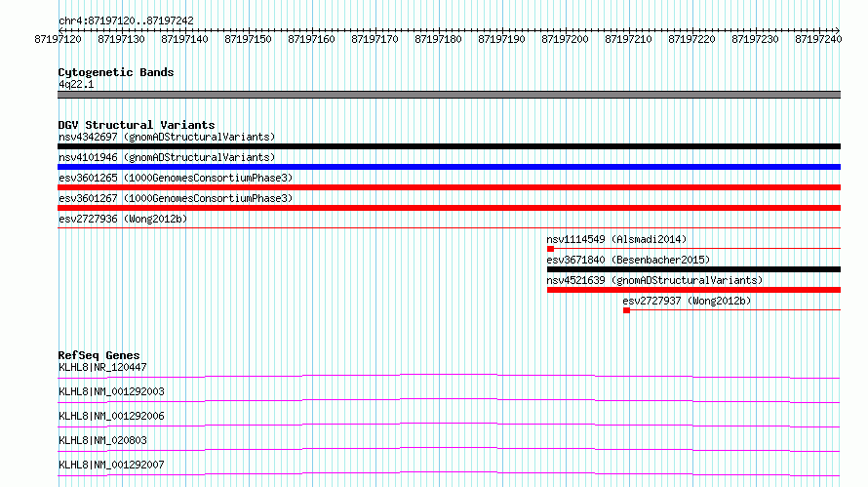Click the red bar for nsv4521639
868x487 pixels.
pyautogui.click(x=693, y=290)
